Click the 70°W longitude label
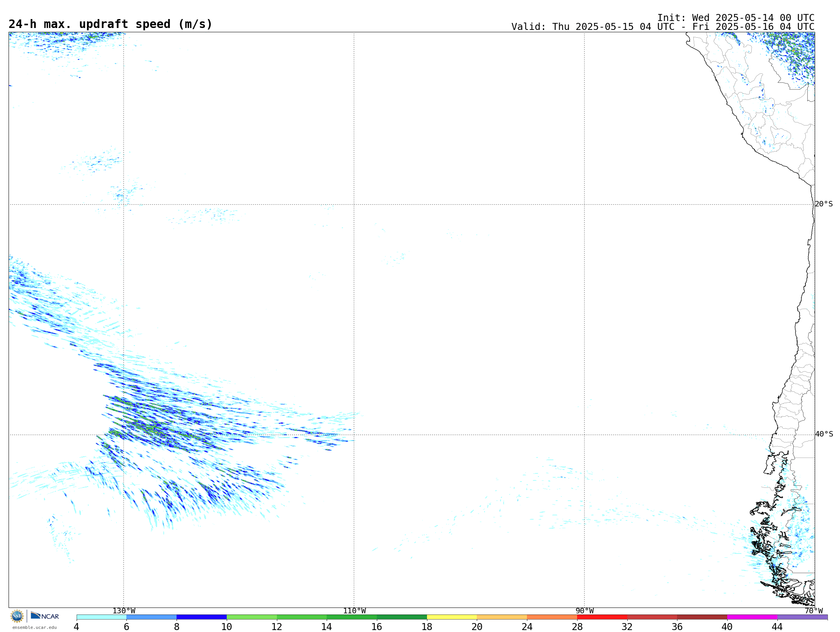 814,611
